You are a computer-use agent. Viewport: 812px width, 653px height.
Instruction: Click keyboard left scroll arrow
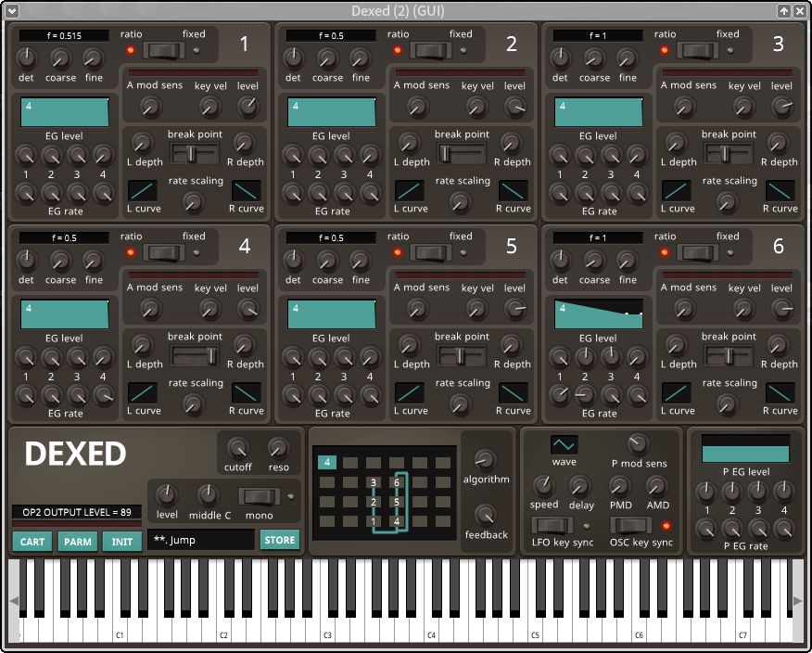click(14, 601)
